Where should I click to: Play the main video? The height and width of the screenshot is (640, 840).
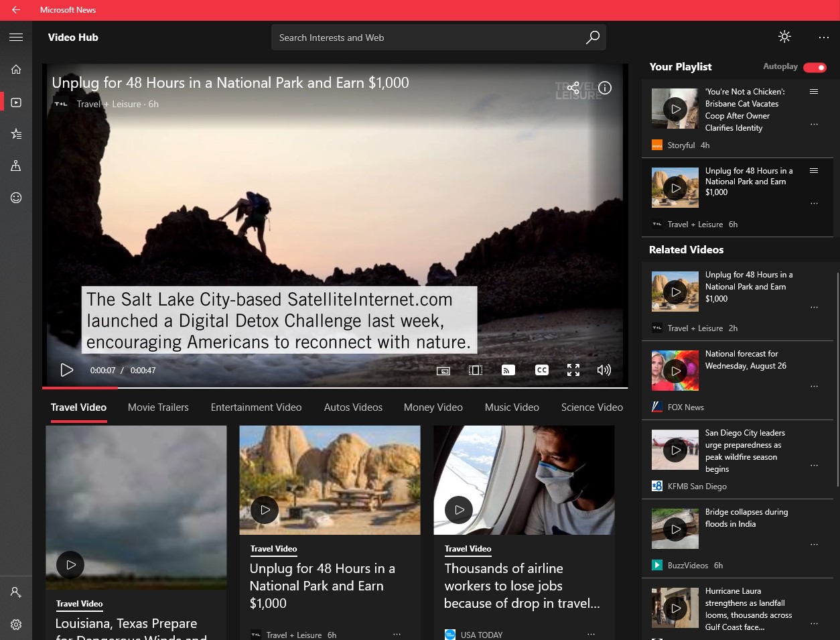click(67, 370)
